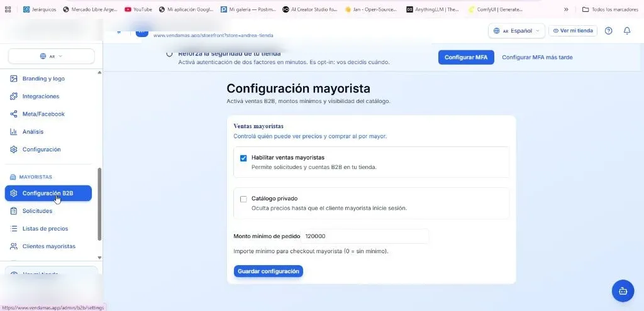
Task: Click the Ventas mayoristas section title
Action: pyautogui.click(x=258, y=126)
